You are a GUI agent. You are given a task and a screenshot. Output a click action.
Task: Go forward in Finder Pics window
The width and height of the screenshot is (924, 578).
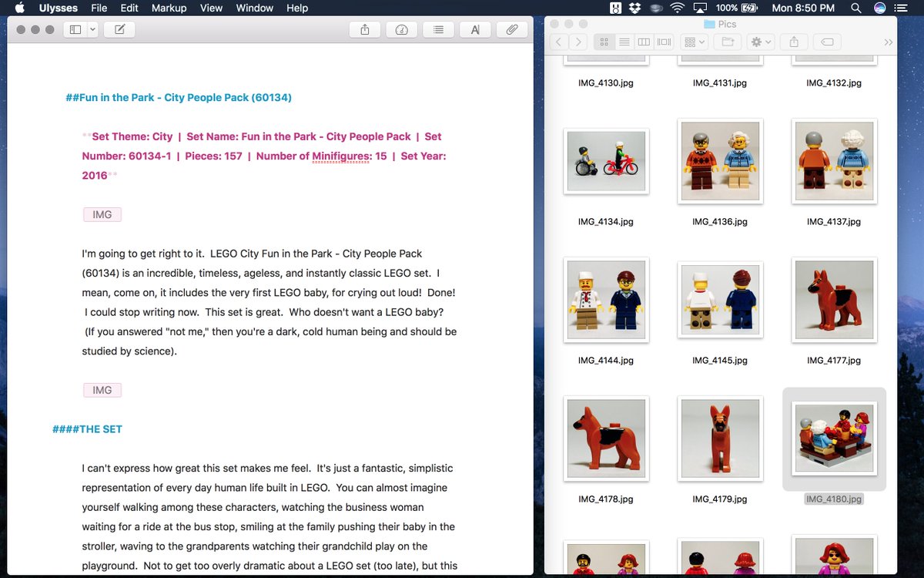pos(578,42)
